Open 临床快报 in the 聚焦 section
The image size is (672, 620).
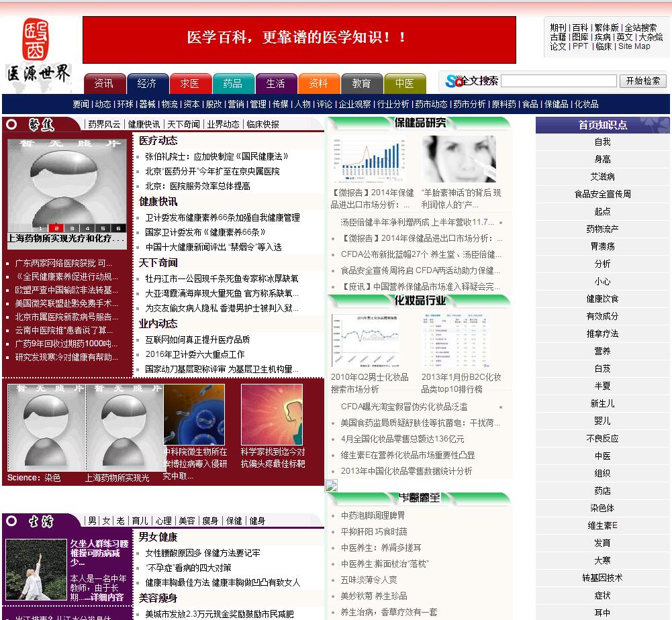tap(262, 124)
